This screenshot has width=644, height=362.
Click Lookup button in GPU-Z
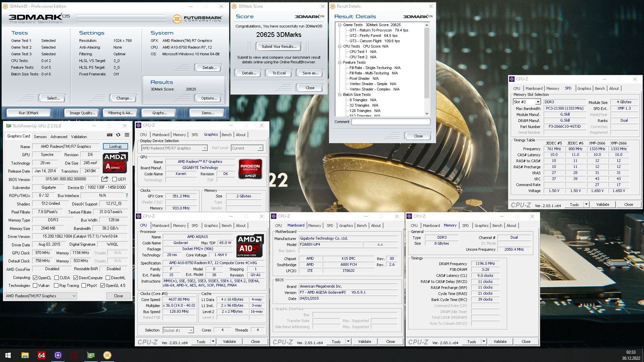tap(115, 146)
